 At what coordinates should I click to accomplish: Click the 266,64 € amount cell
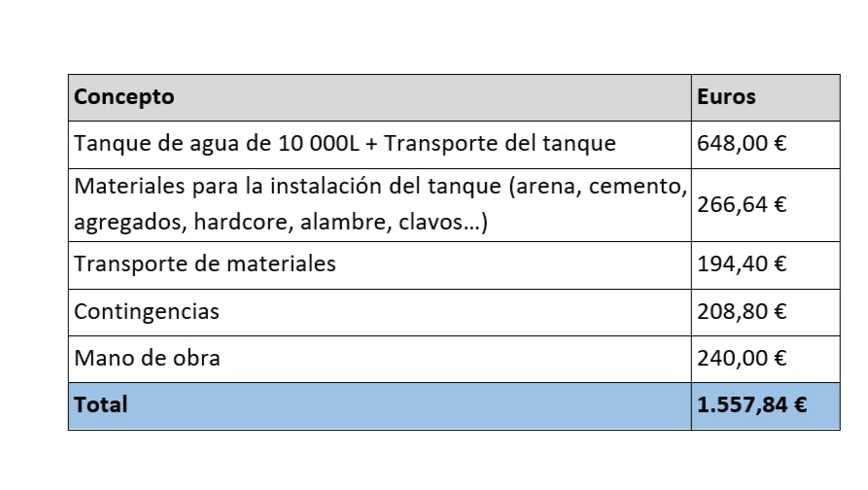click(766, 205)
